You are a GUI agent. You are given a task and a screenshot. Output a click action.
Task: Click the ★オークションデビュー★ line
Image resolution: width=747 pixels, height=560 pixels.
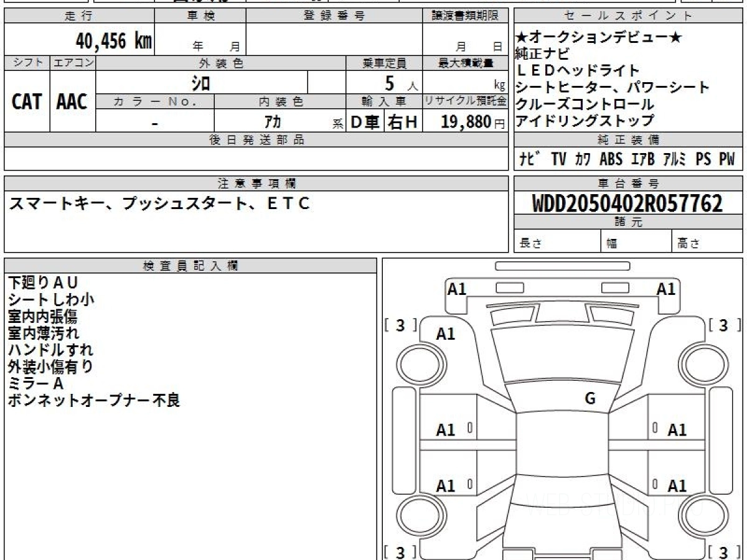pyautogui.click(x=599, y=37)
